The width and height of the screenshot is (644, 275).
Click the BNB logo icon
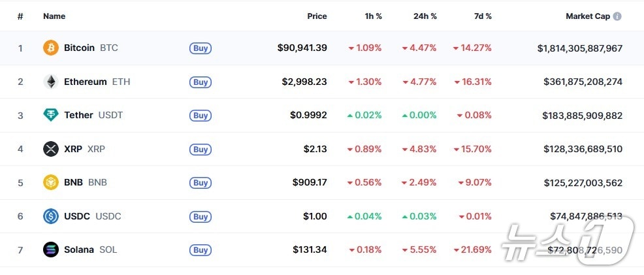[x=51, y=182]
